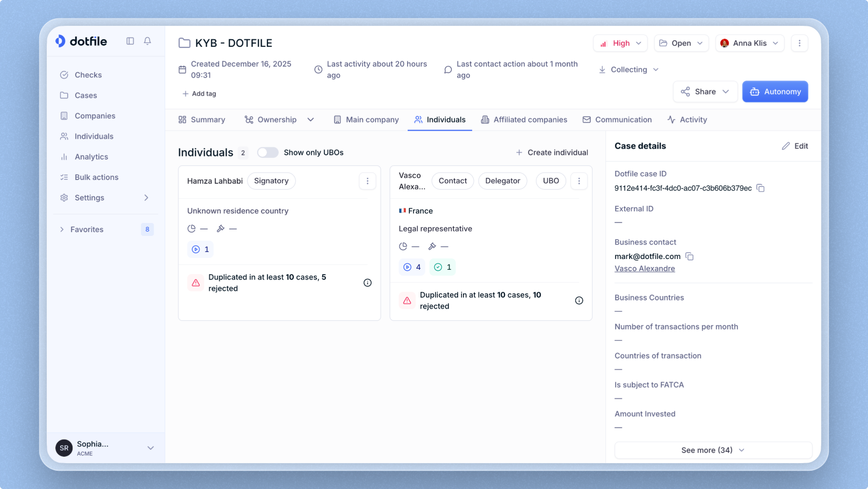Click the Delegator role tag
868x489 pixels.
click(503, 181)
